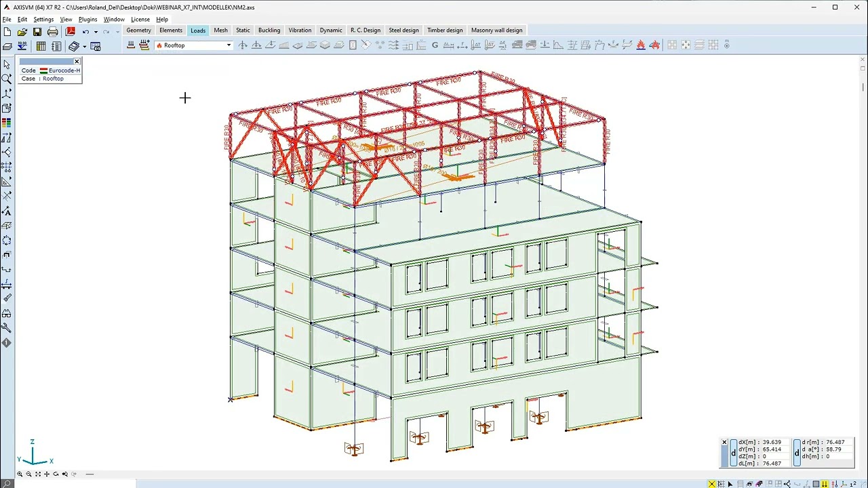
Task: Open the Table Browser grid icon
Action: (41, 46)
